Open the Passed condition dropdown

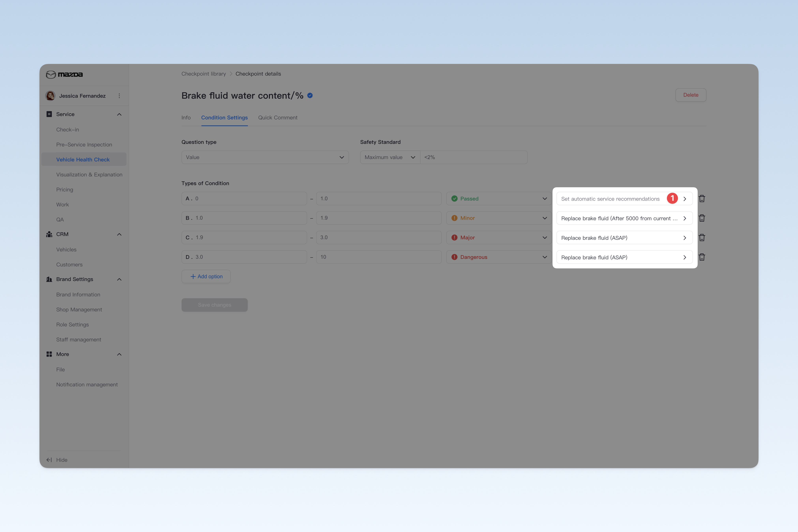click(499, 199)
